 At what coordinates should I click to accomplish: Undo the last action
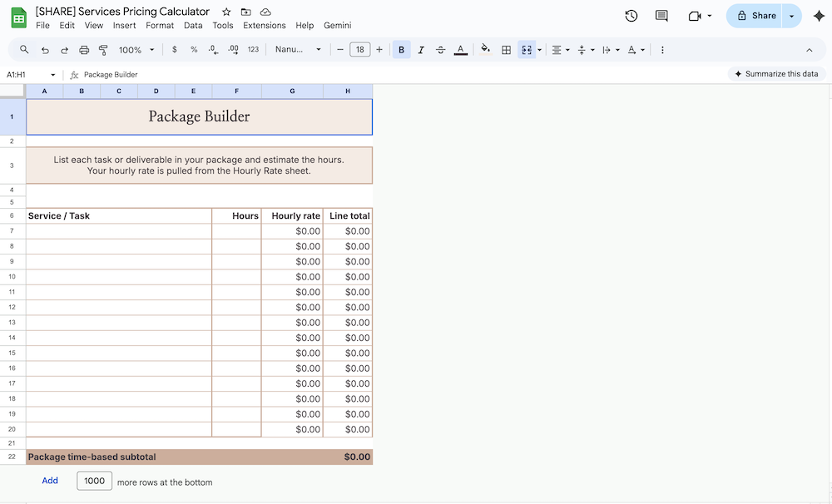(x=45, y=50)
